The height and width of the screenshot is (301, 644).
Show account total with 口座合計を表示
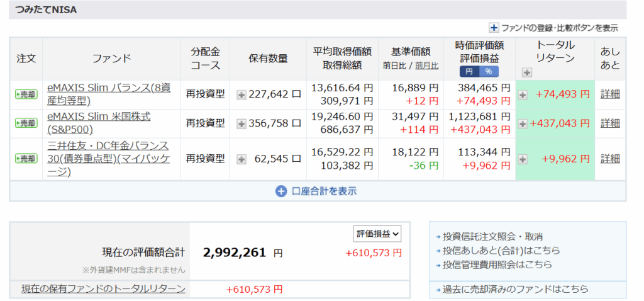click(316, 191)
